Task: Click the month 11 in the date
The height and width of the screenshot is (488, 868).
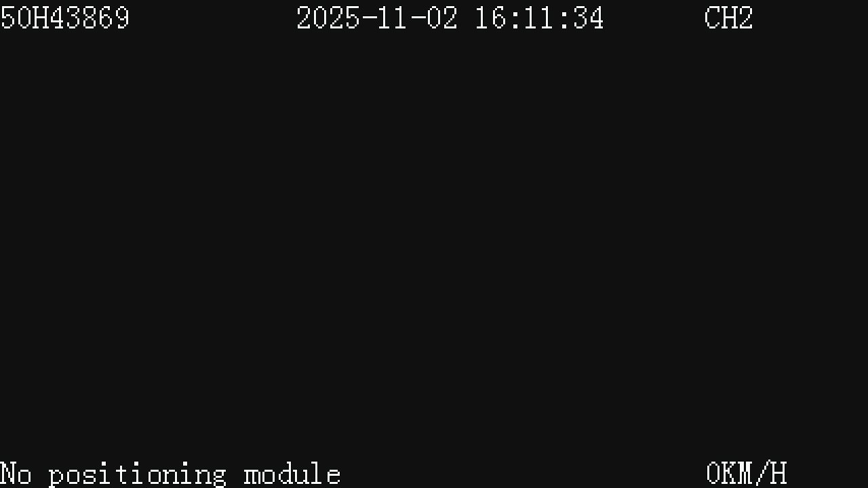Action: click(393, 18)
